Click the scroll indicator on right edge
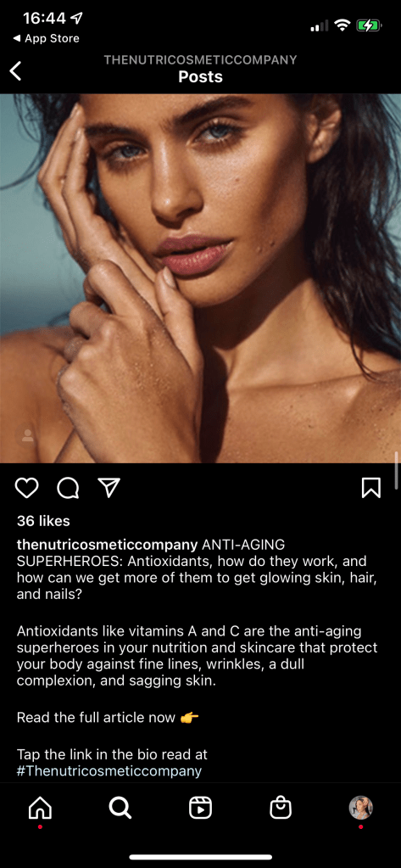 pos(397,471)
